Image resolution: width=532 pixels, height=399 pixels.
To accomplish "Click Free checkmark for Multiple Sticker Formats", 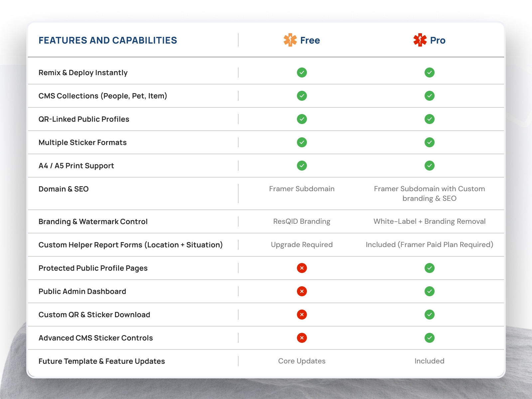I will (302, 142).
